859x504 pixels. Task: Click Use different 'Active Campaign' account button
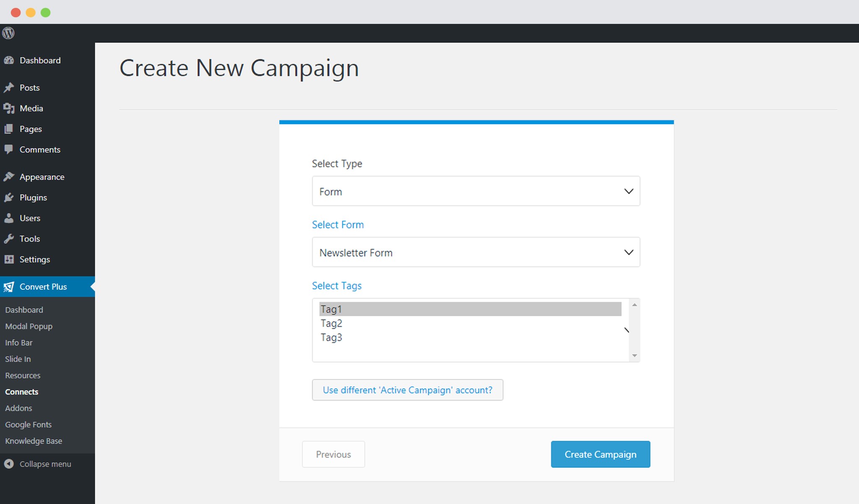(x=407, y=390)
